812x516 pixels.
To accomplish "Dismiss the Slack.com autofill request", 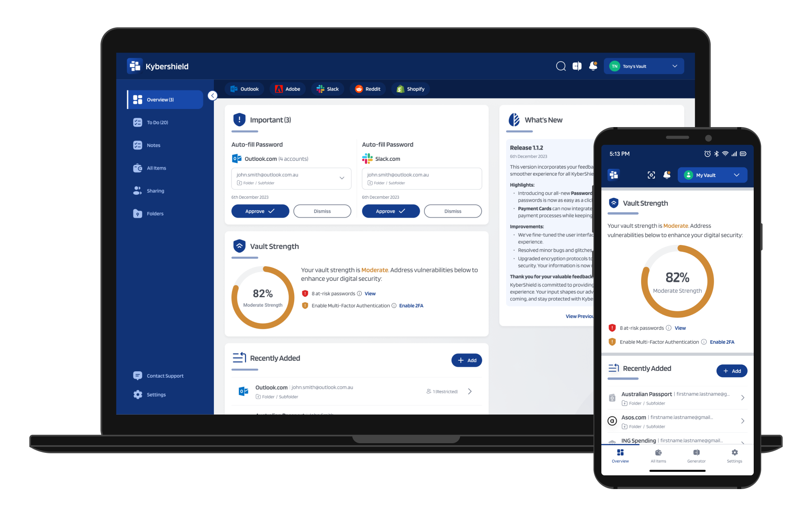I will (453, 211).
